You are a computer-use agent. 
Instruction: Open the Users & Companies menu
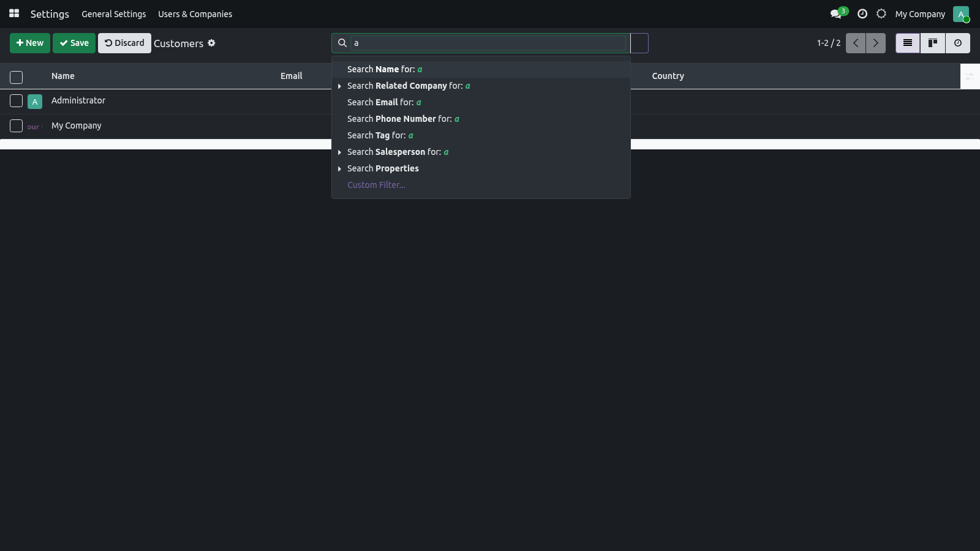click(195, 14)
